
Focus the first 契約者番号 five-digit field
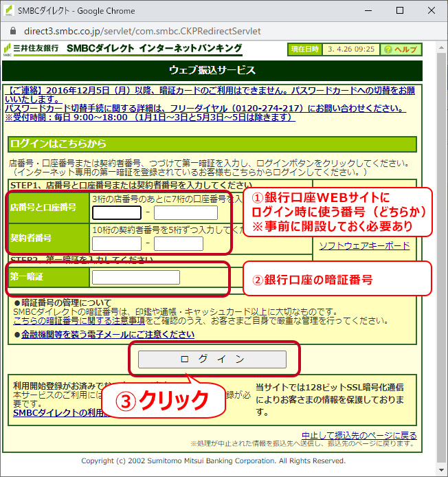[117, 244]
